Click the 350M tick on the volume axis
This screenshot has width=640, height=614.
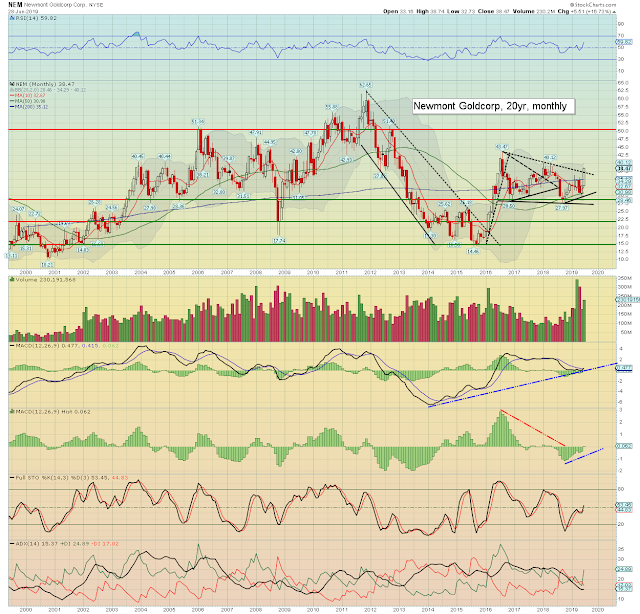coord(626,278)
